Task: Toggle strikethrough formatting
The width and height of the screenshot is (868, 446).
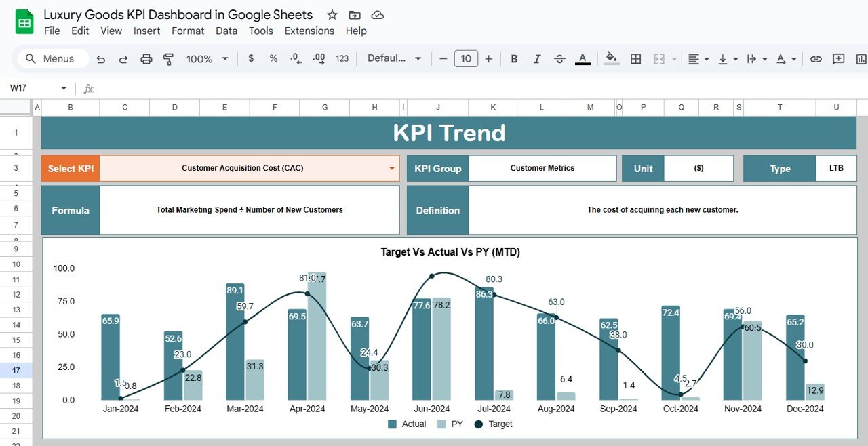Action: coord(559,59)
